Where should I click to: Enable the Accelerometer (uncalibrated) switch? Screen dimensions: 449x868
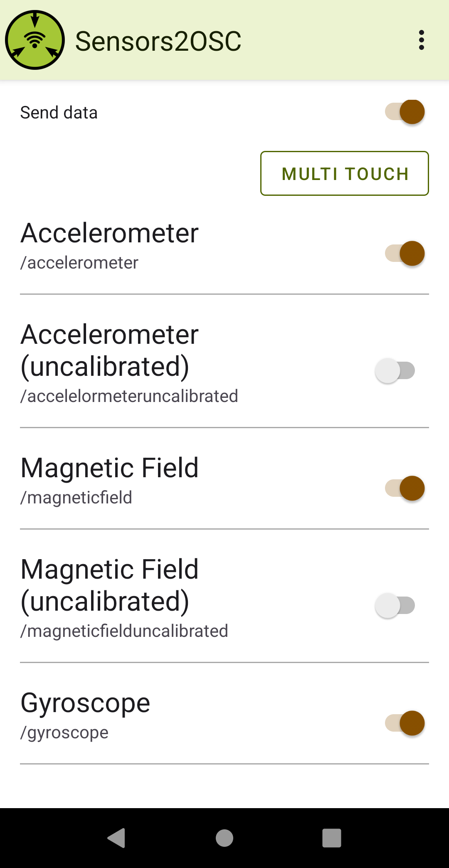tap(395, 370)
